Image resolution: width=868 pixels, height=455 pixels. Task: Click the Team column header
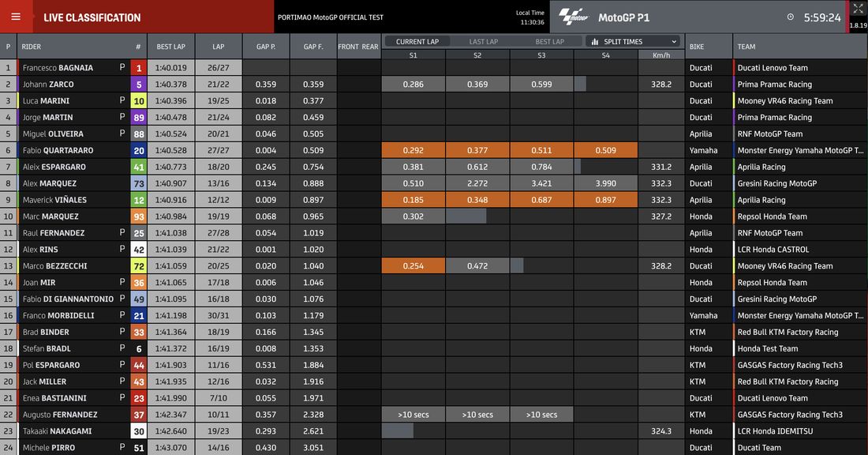(x=746, y=47)
